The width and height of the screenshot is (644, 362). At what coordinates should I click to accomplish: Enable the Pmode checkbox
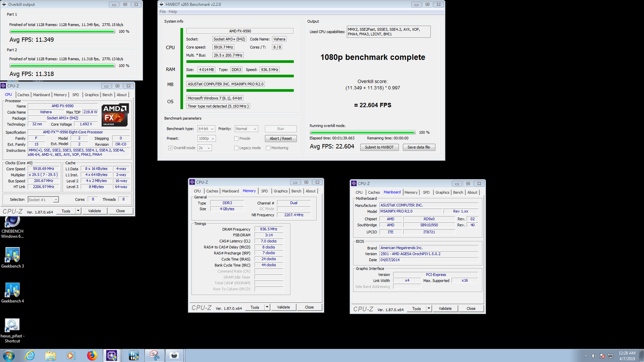236,138
